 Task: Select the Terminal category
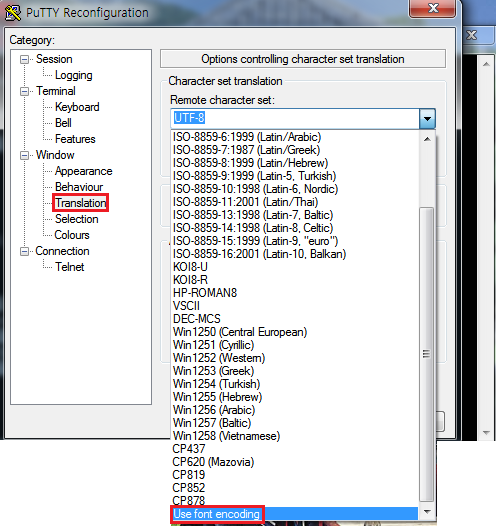pyautogui.click(x=56, y=91)
